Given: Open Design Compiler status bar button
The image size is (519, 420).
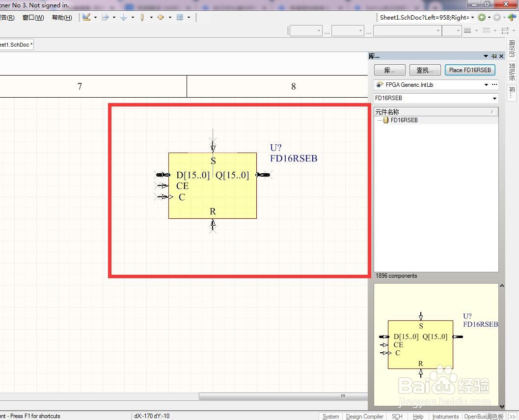Looking at the screenshot, I should (364, 417).
